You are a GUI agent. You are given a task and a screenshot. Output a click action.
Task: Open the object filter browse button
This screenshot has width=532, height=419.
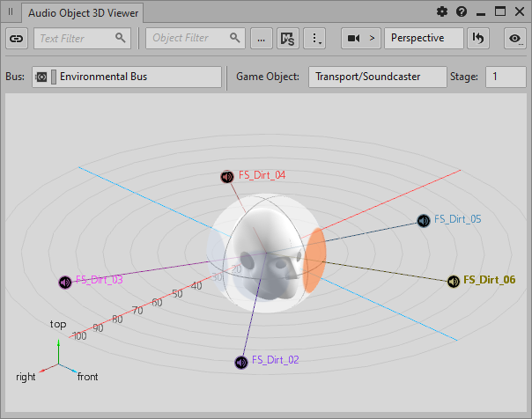[x=261, y=38]
